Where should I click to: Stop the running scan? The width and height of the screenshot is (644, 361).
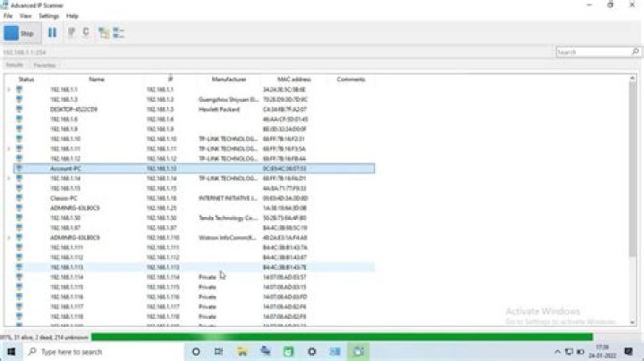click(x=21, y=33)
